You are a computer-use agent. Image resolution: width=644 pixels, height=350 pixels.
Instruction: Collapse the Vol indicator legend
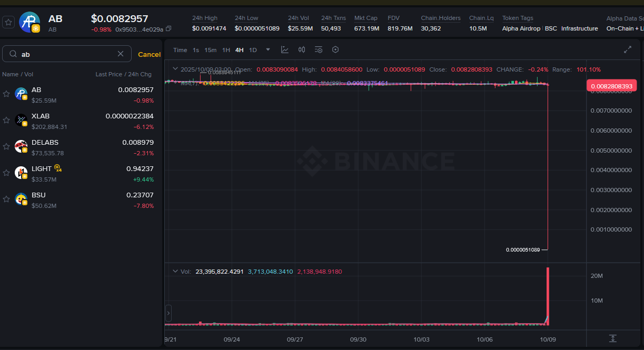[175, 272]
